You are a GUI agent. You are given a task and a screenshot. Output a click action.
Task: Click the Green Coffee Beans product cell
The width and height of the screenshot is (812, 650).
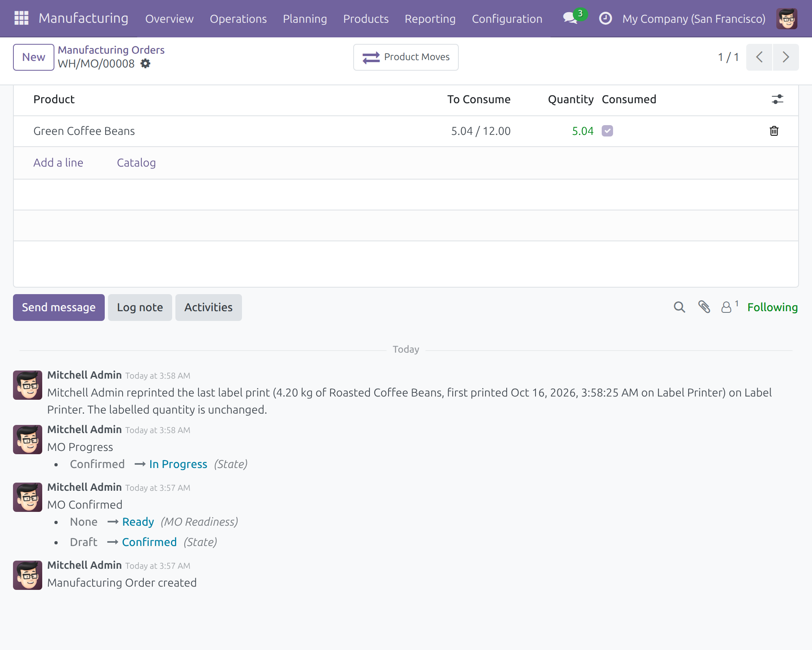[84, 131]
